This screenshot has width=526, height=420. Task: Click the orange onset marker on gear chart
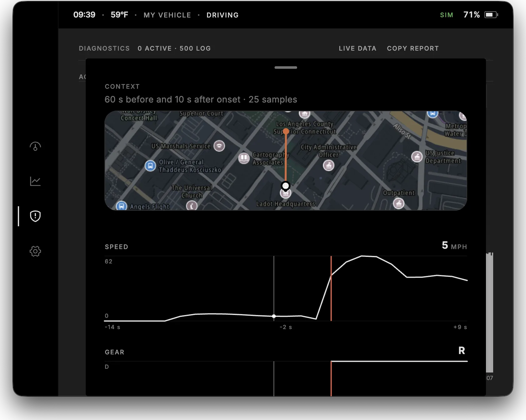coord(331,378)
